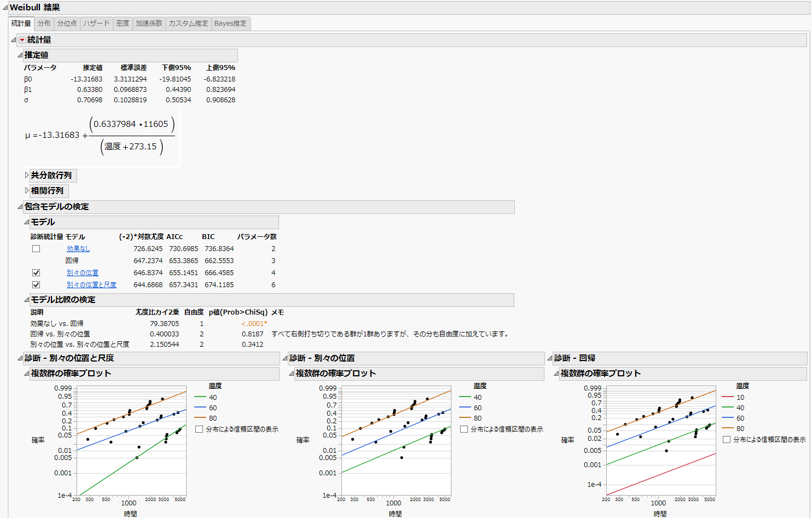Select the Bayes推定 tab
This screenshot has height=518, width=812.
click(x=230, y=24)
